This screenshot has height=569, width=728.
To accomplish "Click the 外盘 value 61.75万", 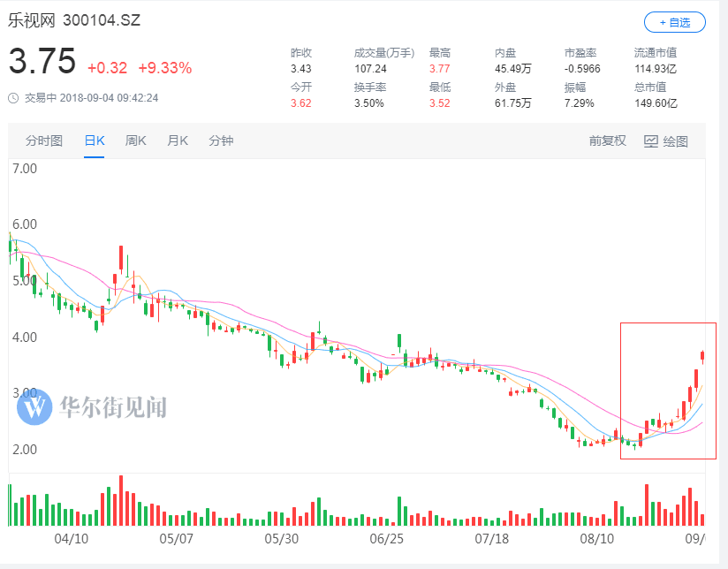I will click(x=513, y=103).
